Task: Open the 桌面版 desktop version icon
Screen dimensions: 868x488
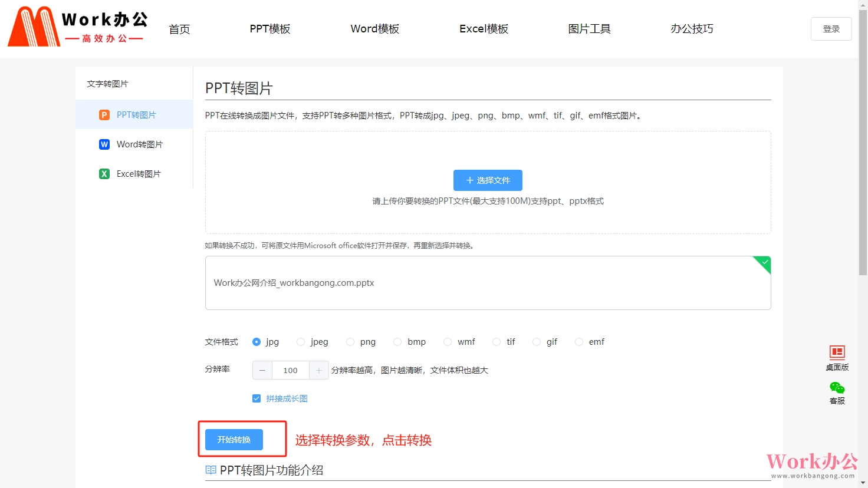Action: pyautogui.click(x=837, y=352)
